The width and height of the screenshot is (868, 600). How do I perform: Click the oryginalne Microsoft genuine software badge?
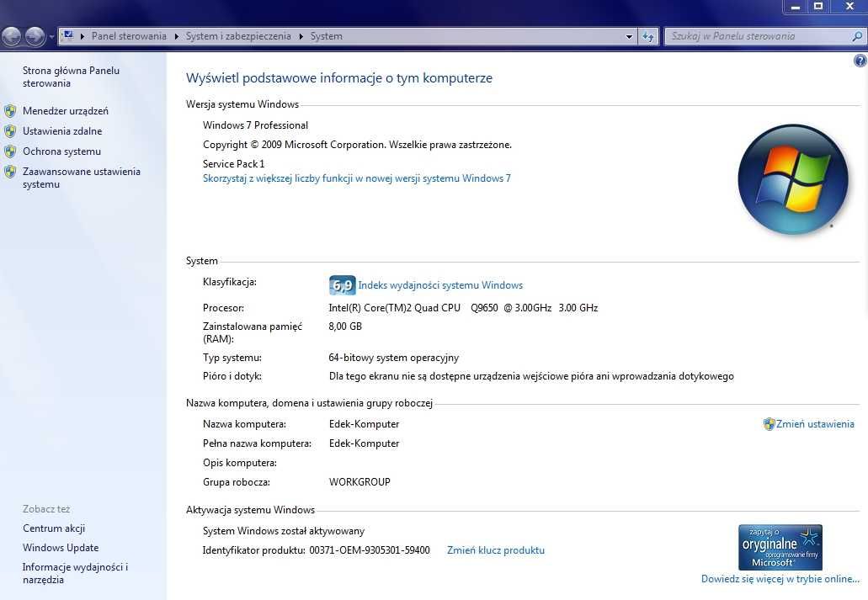780,547
